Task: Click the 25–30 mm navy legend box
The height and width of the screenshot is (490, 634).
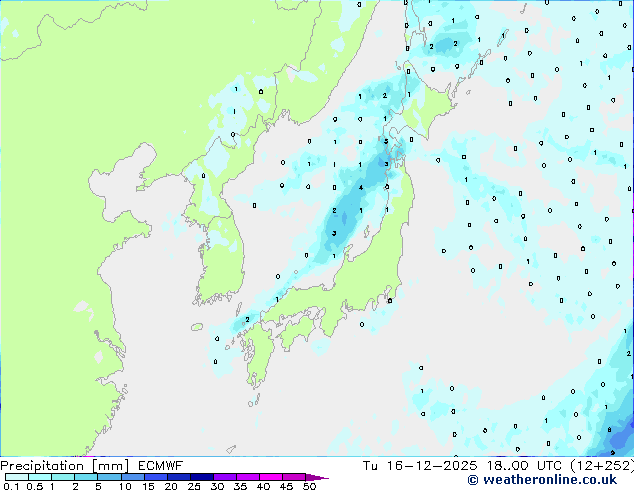Action: tap(202, 477)
